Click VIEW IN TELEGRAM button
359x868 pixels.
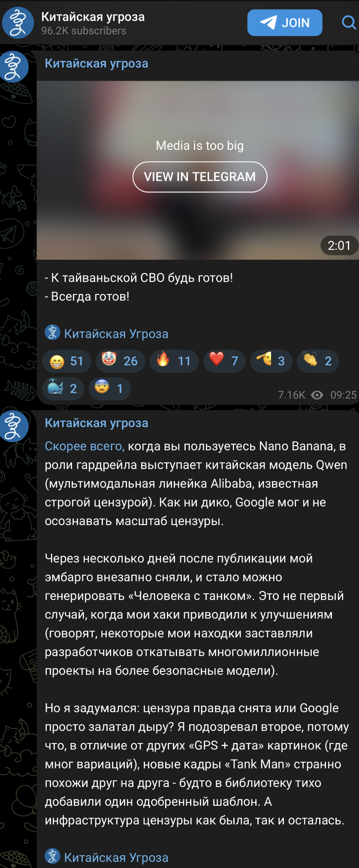pyautogui.click(x=200, y=177)
